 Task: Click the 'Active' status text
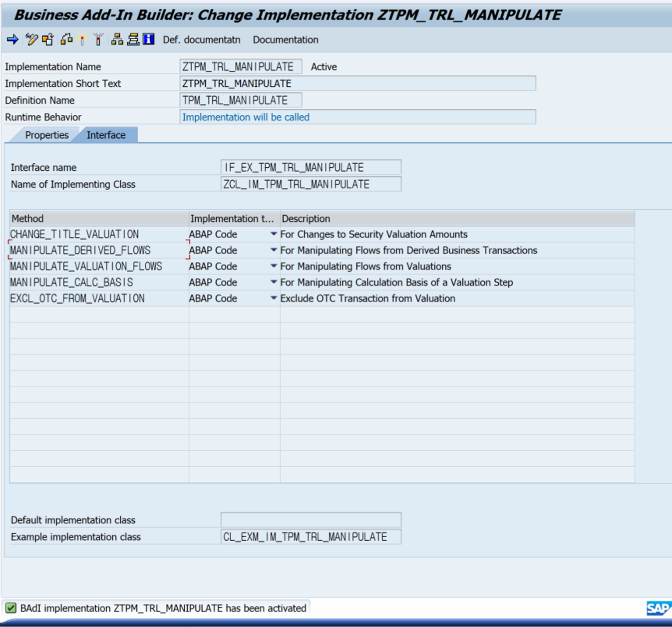pyautogui.click(x=324, y=67)
